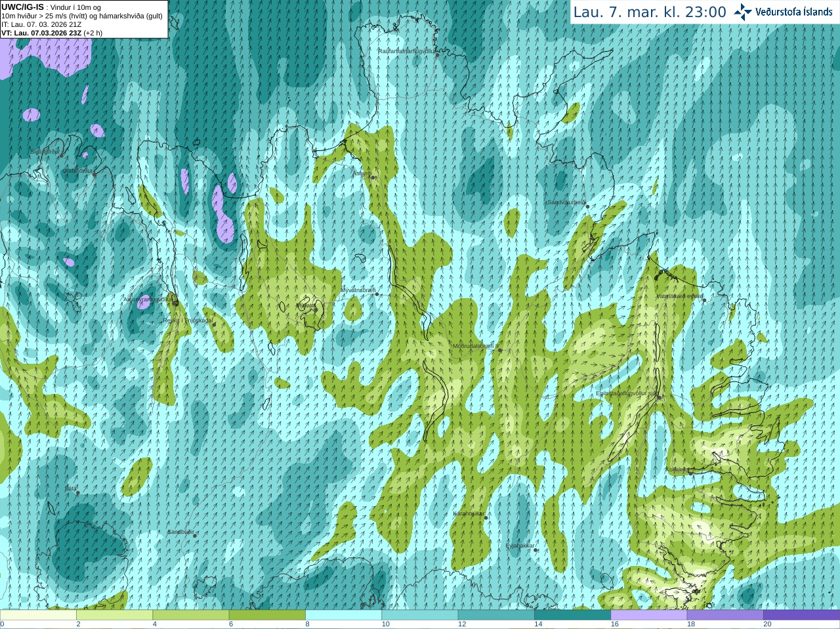Select the Ólafsfjörður station label
The width and height of the screenshot is (840, 629).
click(x=77, y=170)
